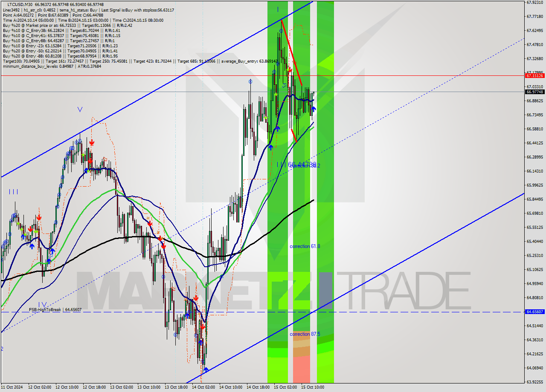Viewport: 546px width, 392px height.
Task: Click the '15 Oct 02:00' time axis label
Action: click(x=285, y=387)
